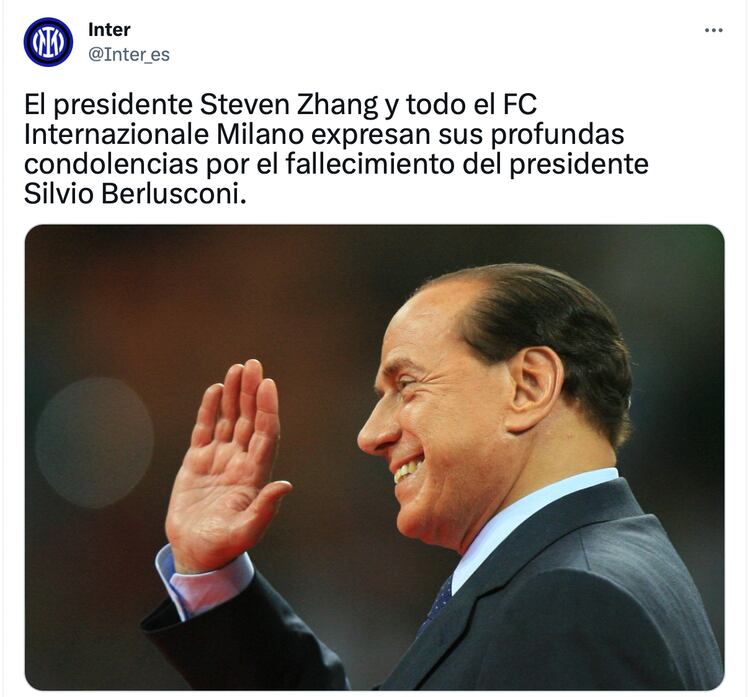Open the Inter club logo avatar

coord(48,42)
